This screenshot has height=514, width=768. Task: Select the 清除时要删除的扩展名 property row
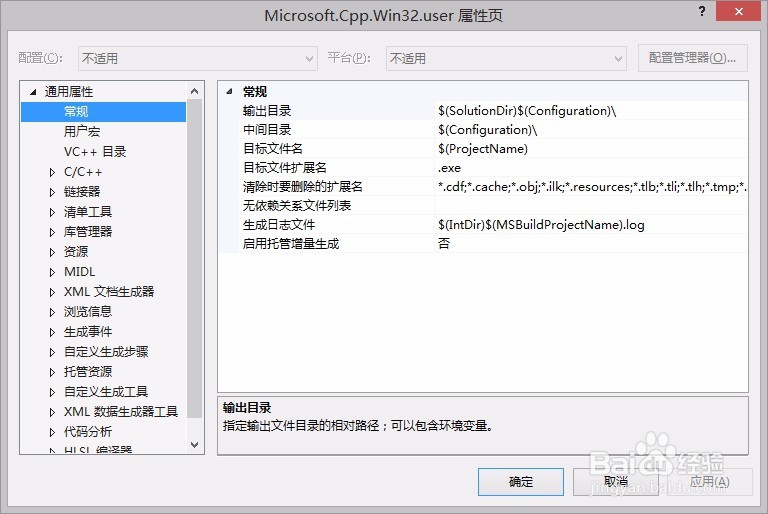click(493, 187)
